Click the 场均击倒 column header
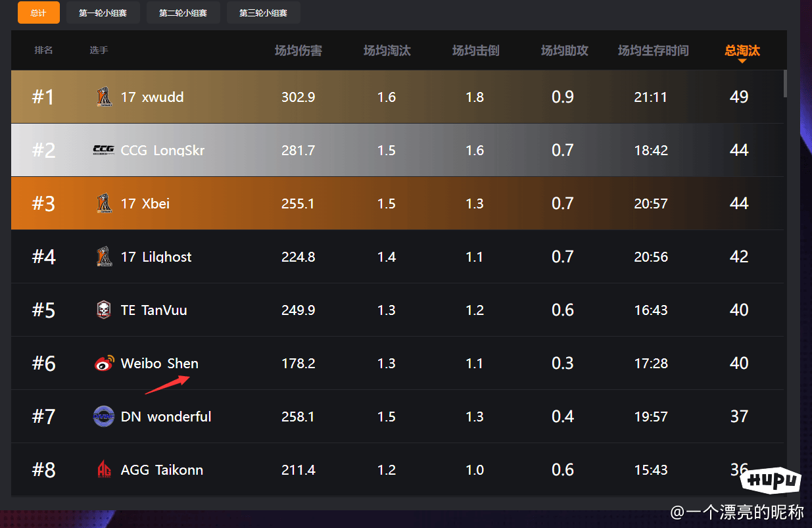The height and width of the screenshot is (528, 812). coord(475,51)
